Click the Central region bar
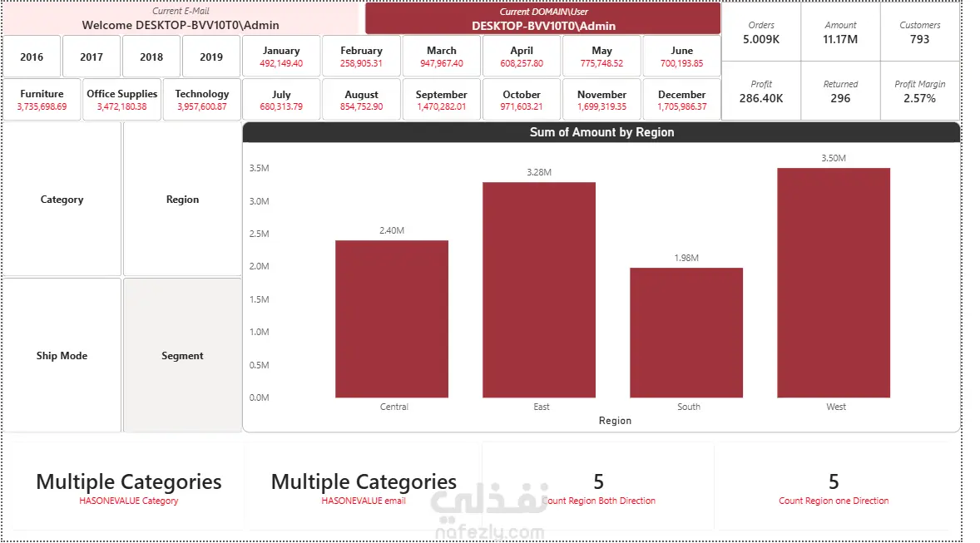980x543 pixels. point(392,318)
